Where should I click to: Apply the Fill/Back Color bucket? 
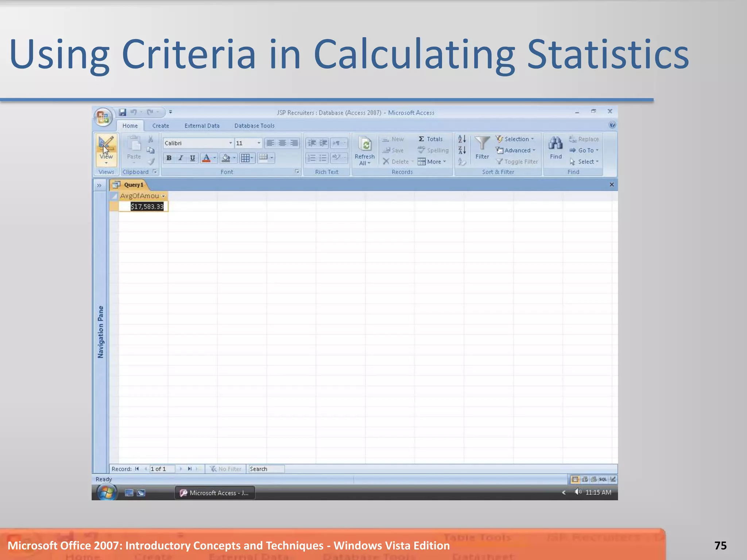point(226,158)
